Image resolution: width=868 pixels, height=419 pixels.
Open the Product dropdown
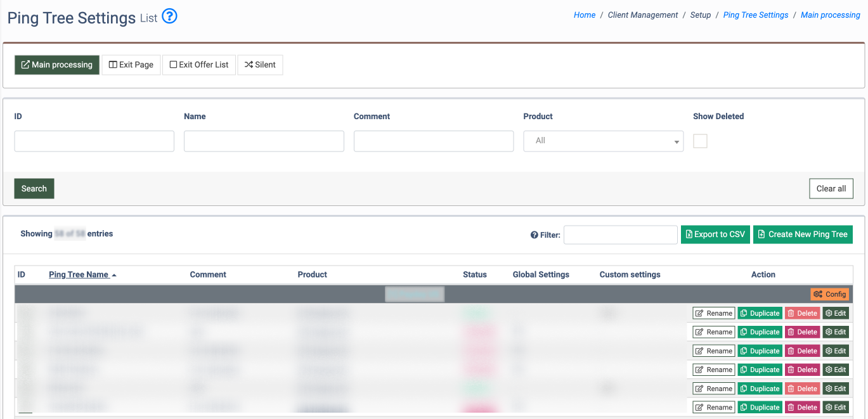tap(603, 141)
